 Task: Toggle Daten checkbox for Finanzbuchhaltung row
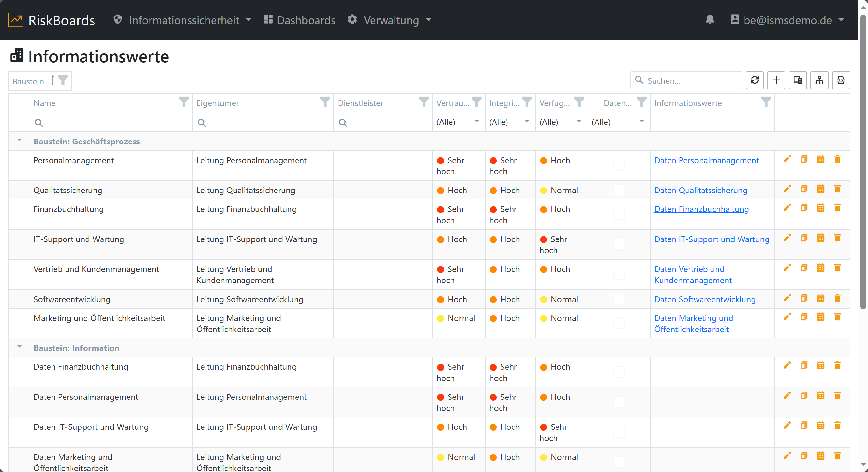point(619,214)
